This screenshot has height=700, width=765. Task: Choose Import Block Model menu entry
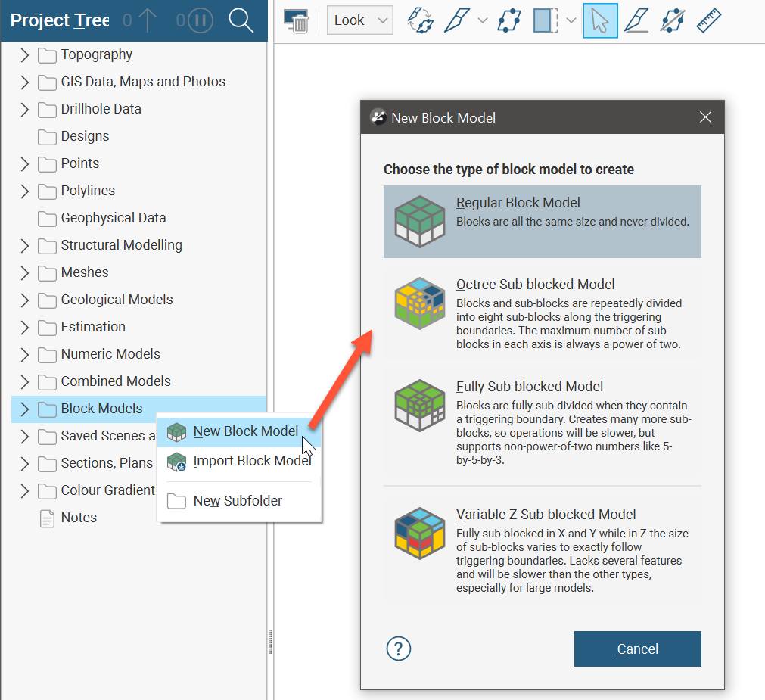[x=239, y=461]
